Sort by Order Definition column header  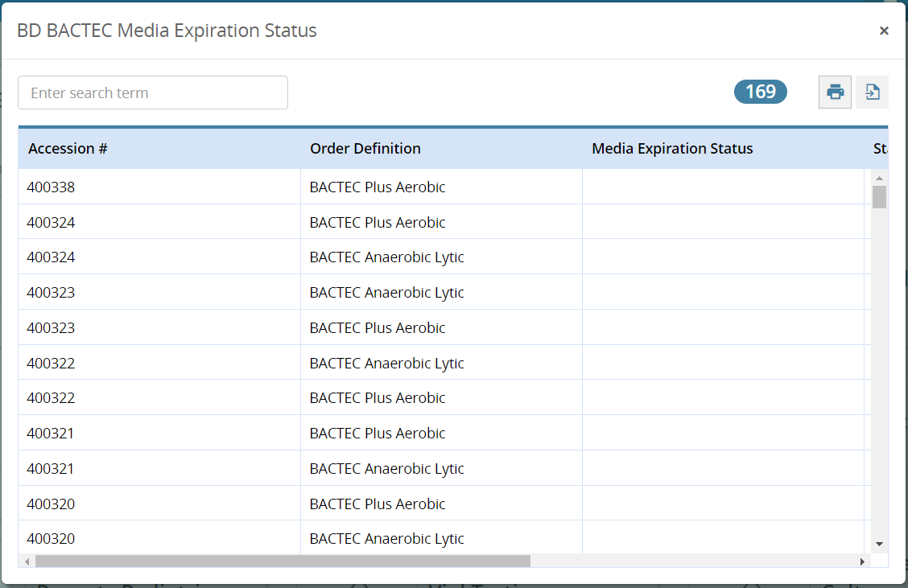[365, 149]
